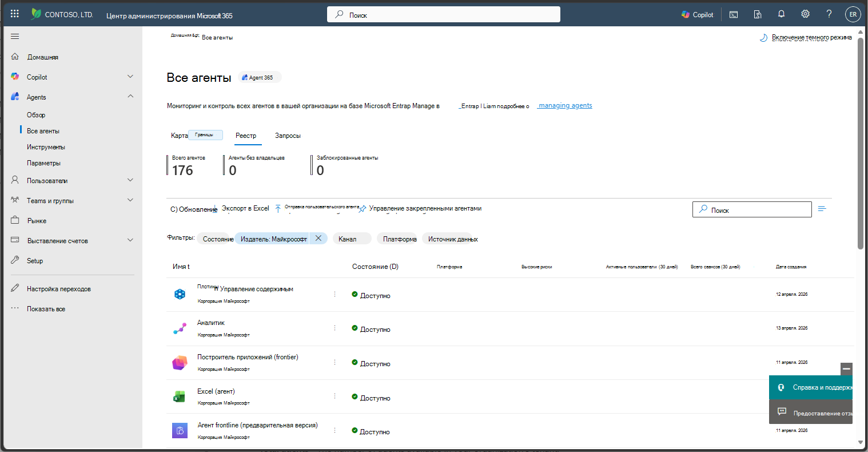Sort by the Имя column header
This screenshot has width=868, height=452.
click(x=181, y=267)
